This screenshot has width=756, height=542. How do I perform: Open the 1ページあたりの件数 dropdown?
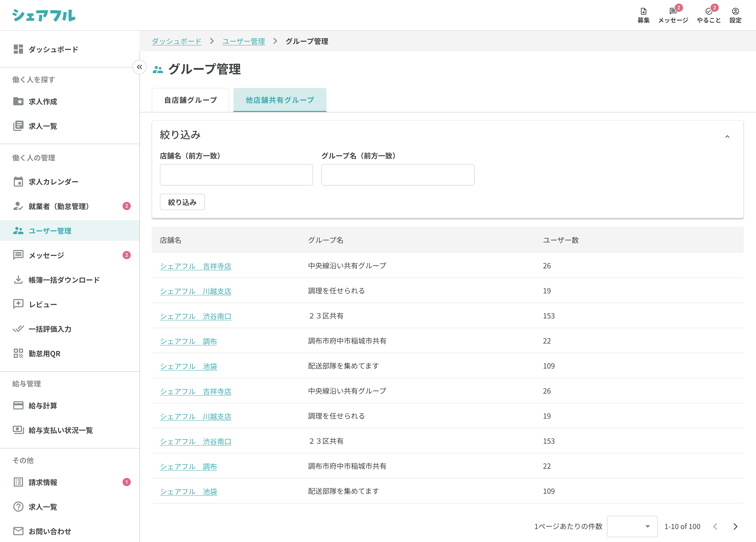(x=632, y=526)
